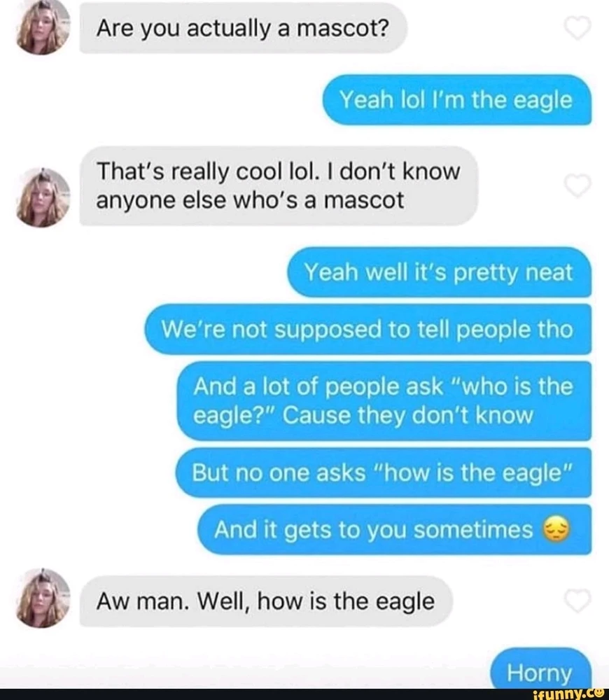Tap heart beside "That's really cool lol" message
The image size is (609, 700).
pyautogui.click(x=577, y=185)
